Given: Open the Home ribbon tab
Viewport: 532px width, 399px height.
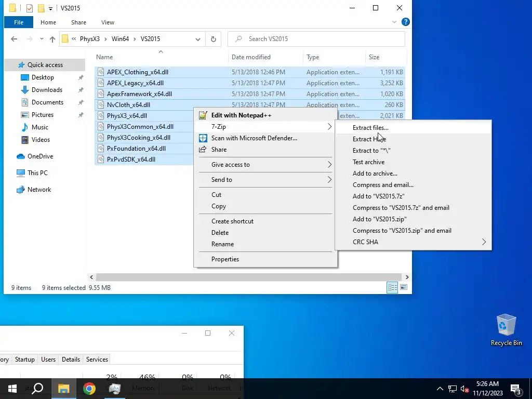Looking at the screenshot, I should point(48,22).
